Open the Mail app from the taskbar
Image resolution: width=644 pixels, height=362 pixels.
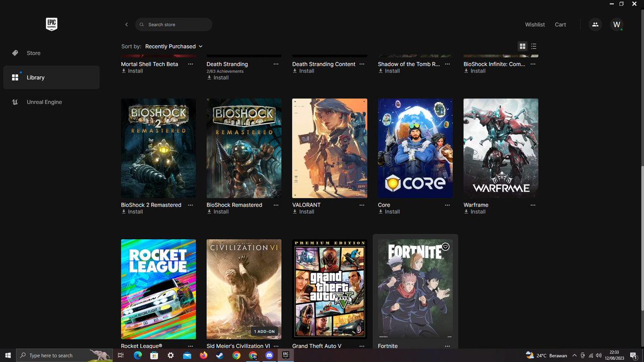(x=187, y=355)
